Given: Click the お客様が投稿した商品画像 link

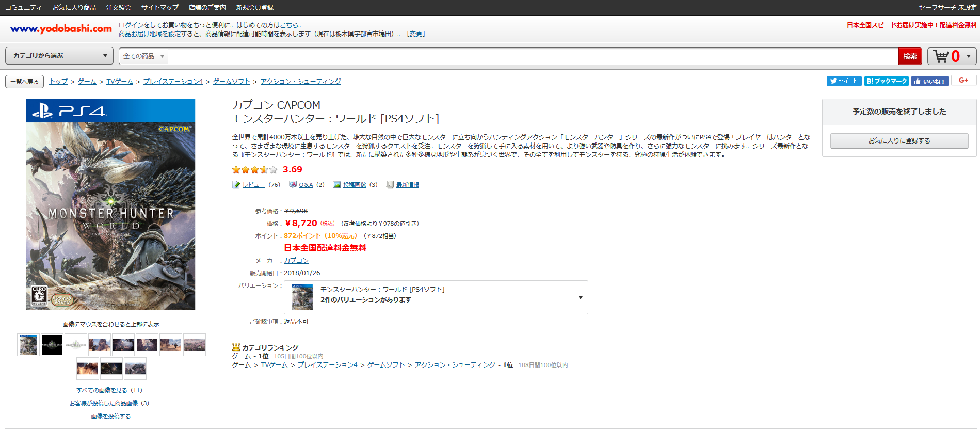Looking at the screenshot, I should (x=104, y=403).
